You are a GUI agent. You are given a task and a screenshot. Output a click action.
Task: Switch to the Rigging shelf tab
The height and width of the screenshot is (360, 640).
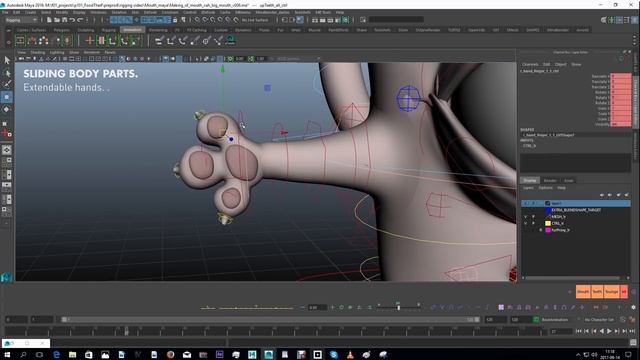click(x=109, y=30)
